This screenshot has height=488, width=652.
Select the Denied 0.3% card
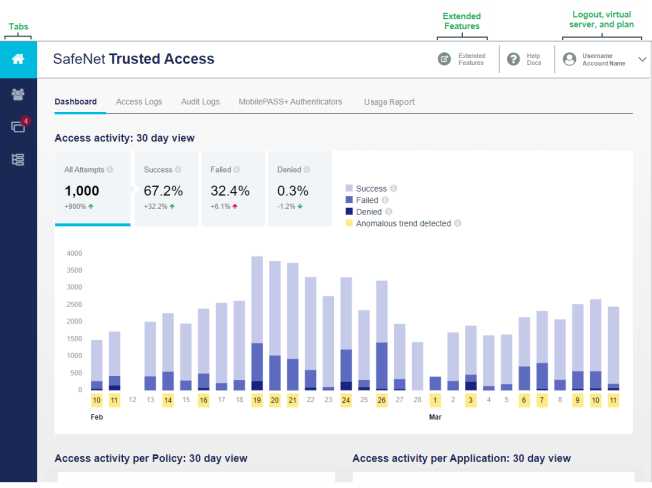point(300,188)
